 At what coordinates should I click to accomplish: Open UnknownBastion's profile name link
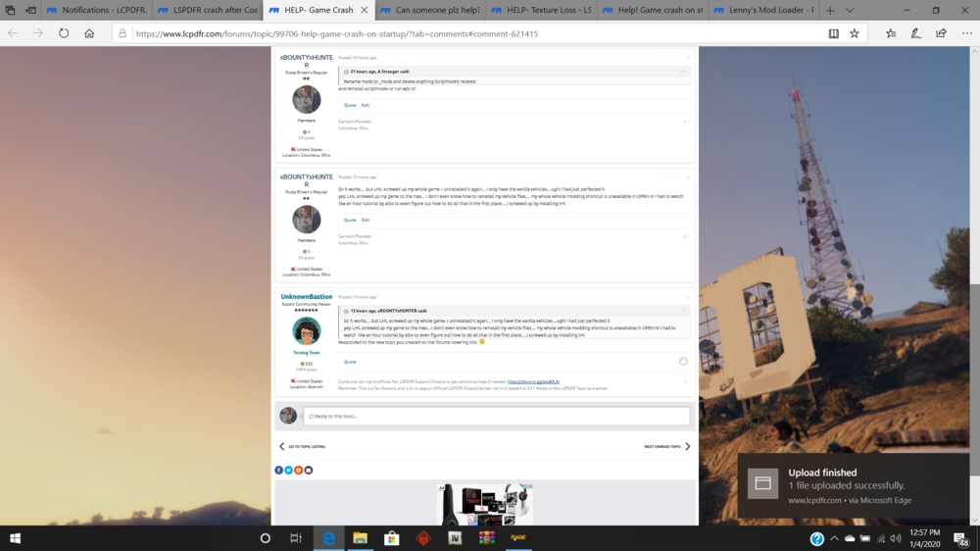click(x=306, y=296)
